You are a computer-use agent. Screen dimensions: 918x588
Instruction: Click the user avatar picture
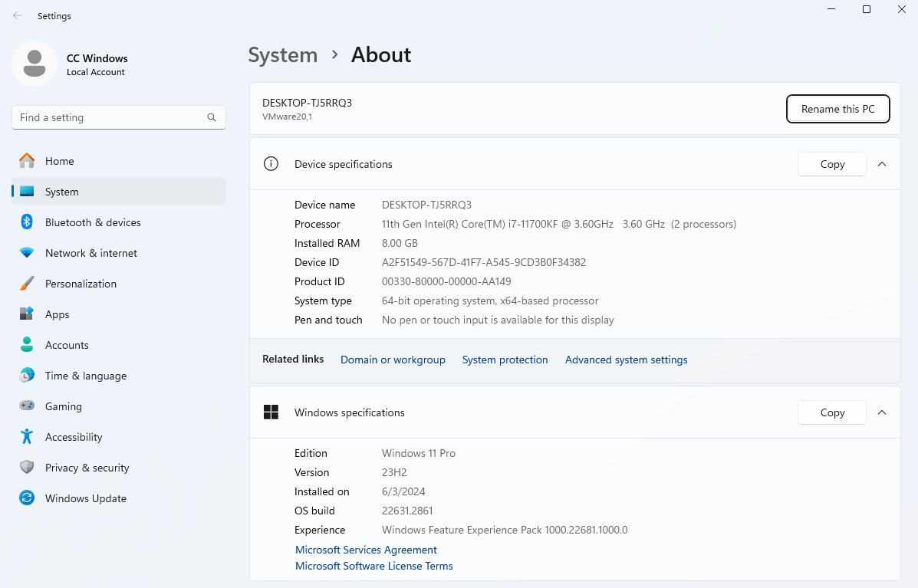point(34,64)
